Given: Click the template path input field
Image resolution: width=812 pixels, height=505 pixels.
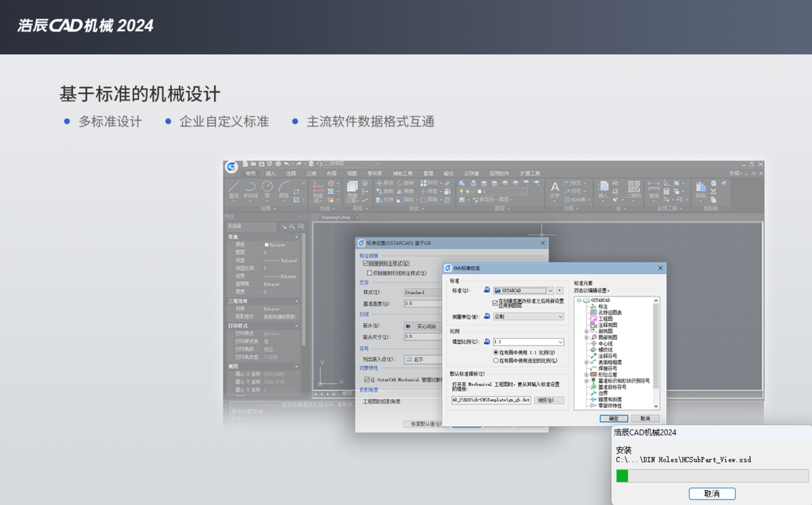Looking at the screenshot, I should click(x=492, y=400).
